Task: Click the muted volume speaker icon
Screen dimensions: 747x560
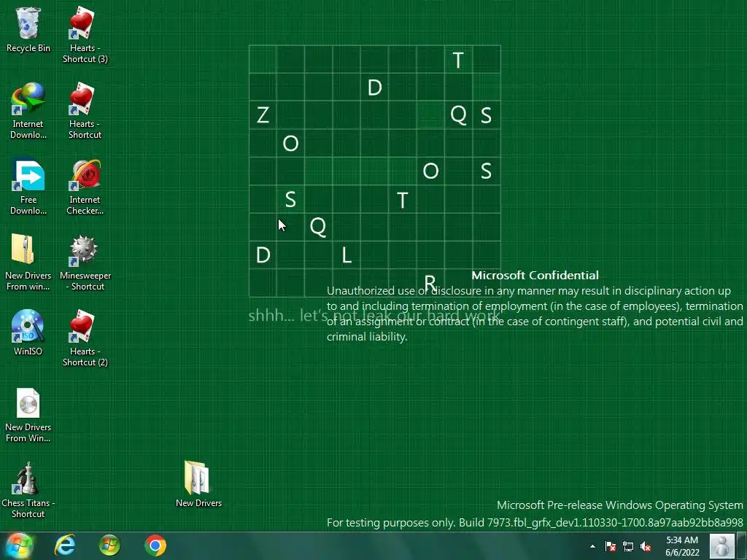Action: coord(646,546)
